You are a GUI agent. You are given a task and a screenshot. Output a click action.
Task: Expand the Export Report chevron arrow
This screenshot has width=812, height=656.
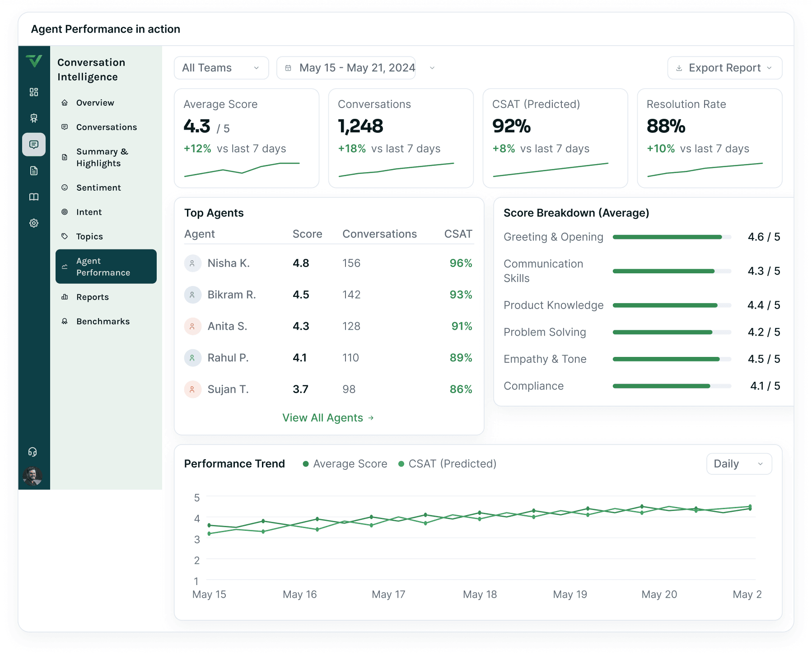point(769,68)
